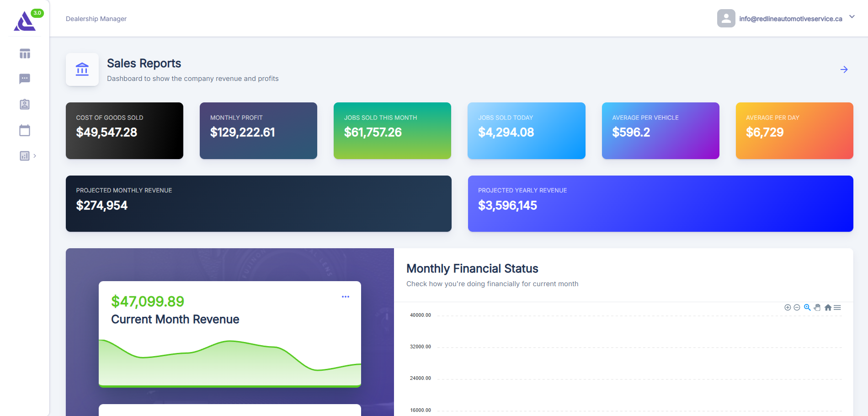Zoom in on the Monthly Financial Status chart

coord(788,308)
